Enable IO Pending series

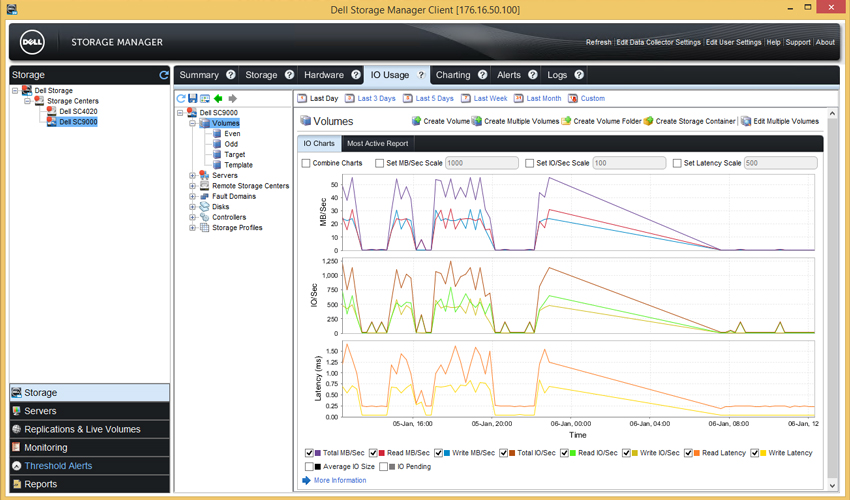pyautogui.click(x=383, y=466)
